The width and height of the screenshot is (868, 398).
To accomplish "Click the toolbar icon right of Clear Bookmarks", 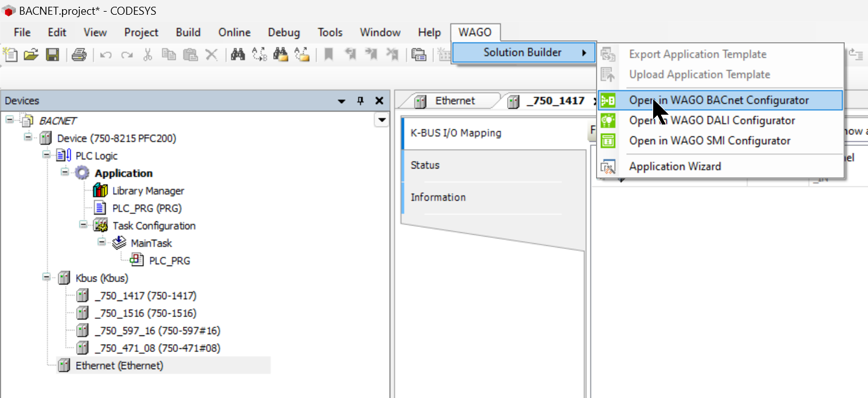I will (x=419, y=55).
